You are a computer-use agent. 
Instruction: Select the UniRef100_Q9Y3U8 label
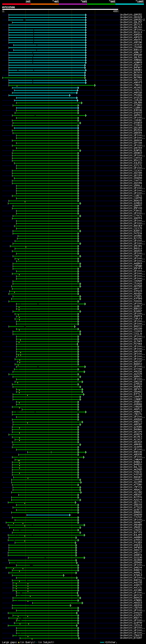(131, 143)
